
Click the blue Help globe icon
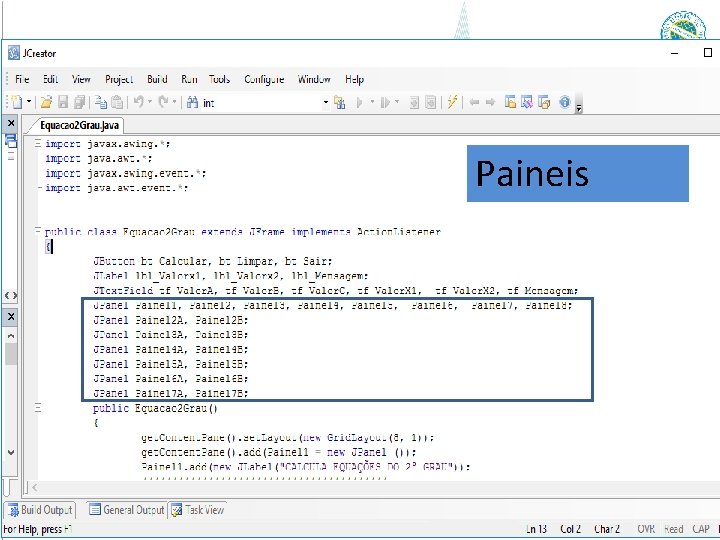click(565, 102)
